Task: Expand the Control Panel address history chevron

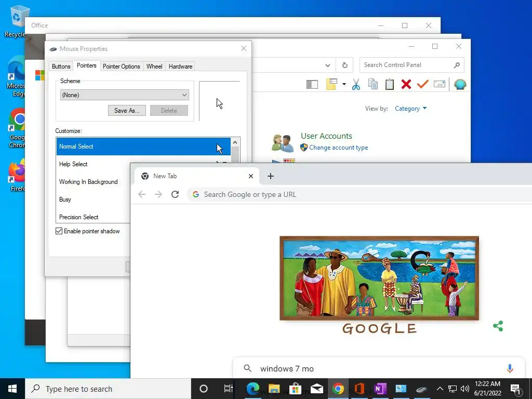Action: click(x=328, y=65)
